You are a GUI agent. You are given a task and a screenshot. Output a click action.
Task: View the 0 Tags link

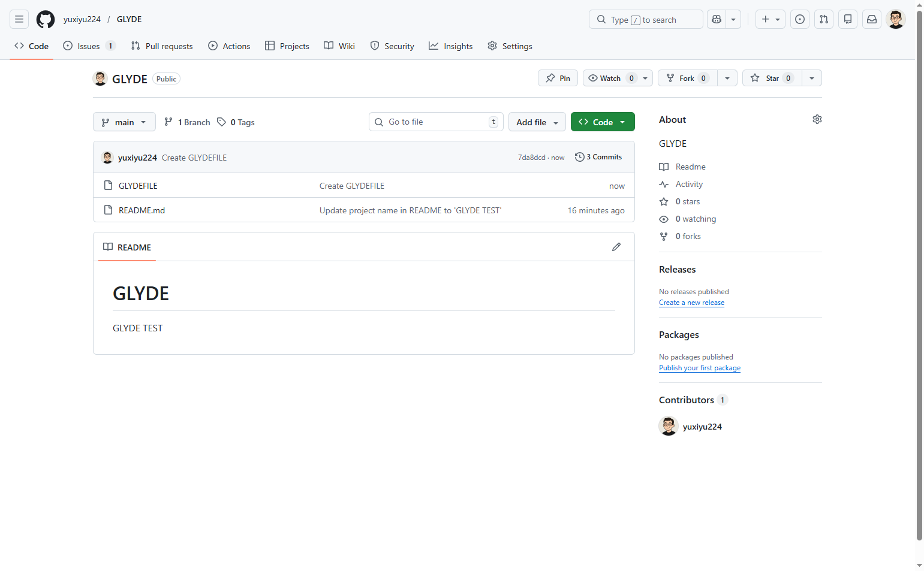point(236,122)
